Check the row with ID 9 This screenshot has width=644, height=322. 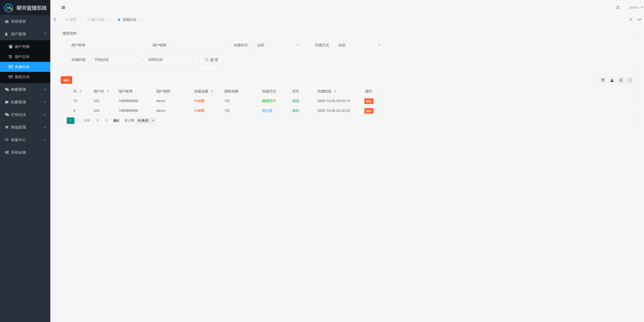coord(63,111)
